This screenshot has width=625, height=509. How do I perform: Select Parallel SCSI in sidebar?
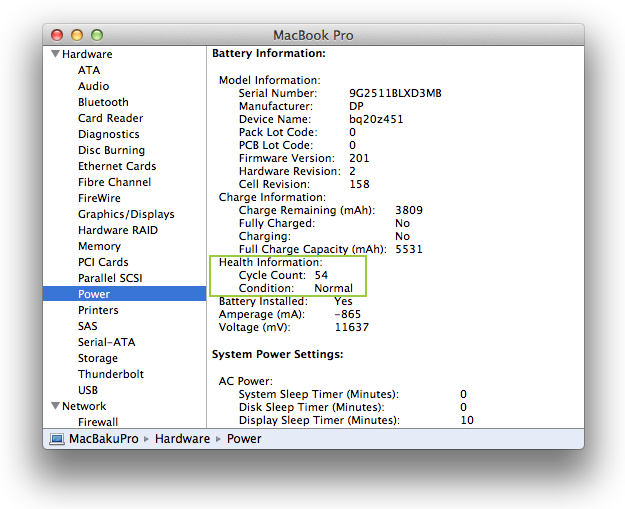110,278
